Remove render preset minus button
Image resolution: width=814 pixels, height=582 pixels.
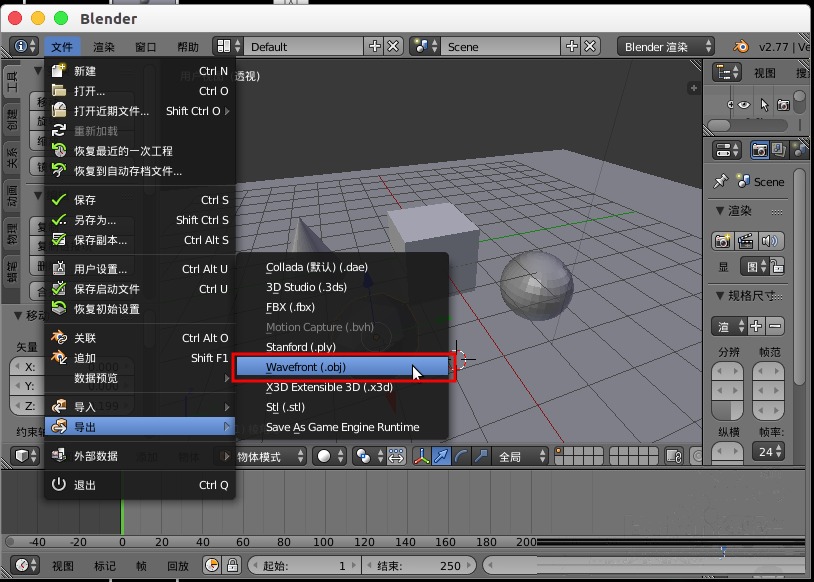[775, 326]
